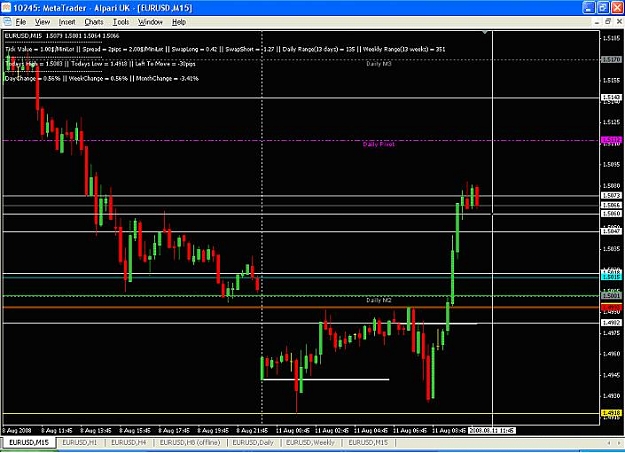The width and height of the screenshot is (625, 453).
Task: Click the 1.5047 price tag on scale
Action: click(611, 231)
